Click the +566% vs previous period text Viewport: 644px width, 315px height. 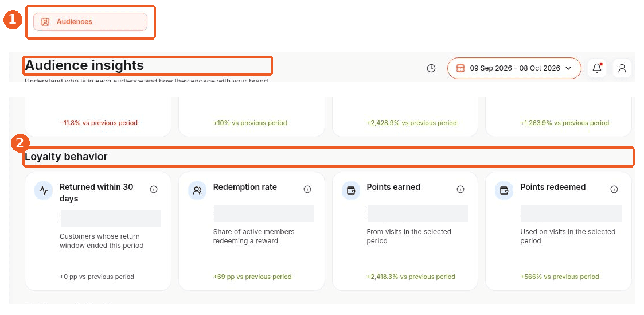560,277
